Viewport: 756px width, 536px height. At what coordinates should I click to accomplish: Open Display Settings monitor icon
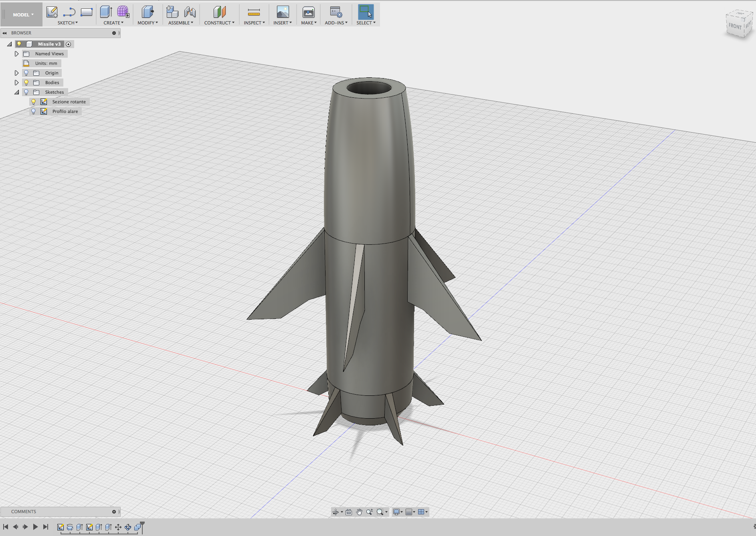click(x=396, y=512)
